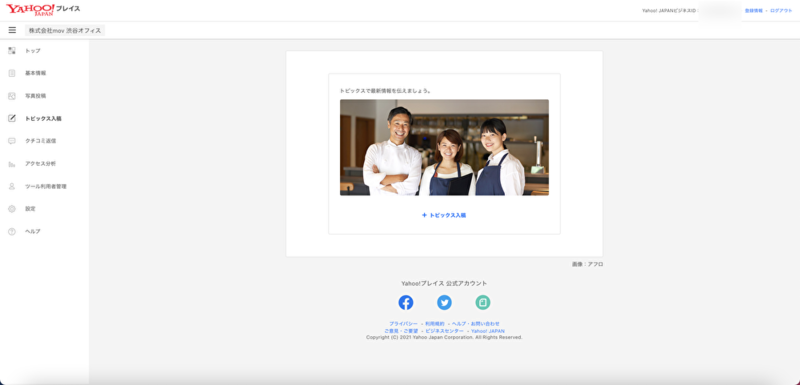This screenshot has height=385, width=800.
Task: Click the 写真投稿 image icon
Action: pyautogui.click(x=12, y=96)
